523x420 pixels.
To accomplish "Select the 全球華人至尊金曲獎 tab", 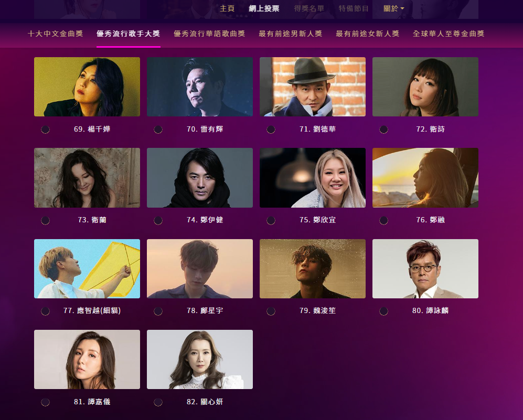I will pyautogui.click(x=449, y=34).
